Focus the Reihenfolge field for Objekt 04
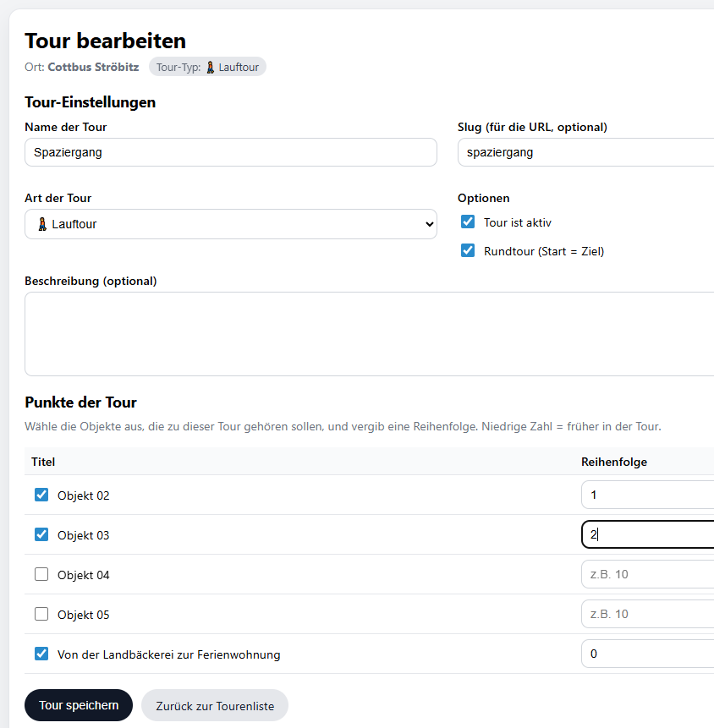Viewport: 714px width, 728px height. [647, 575]
